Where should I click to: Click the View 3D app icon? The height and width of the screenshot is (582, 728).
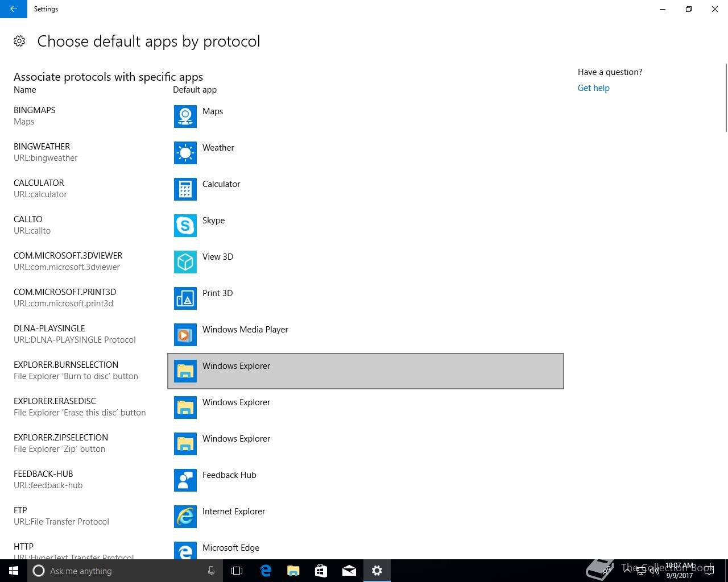[x=185, y=262]
